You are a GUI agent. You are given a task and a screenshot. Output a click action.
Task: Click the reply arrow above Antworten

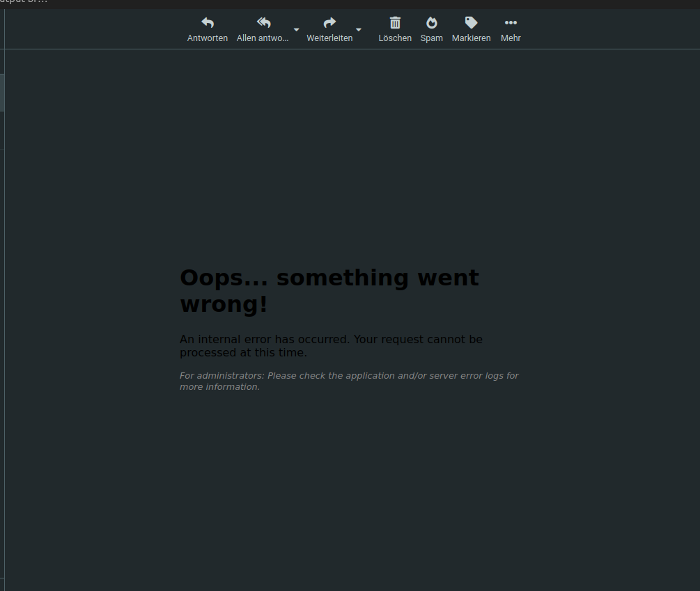[x=207, y=22]
